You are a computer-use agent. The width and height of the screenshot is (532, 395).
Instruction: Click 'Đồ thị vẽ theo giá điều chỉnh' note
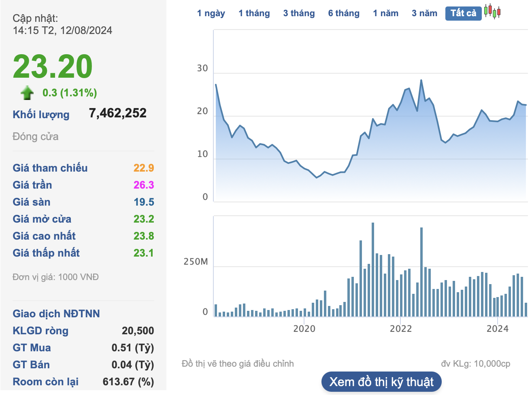[238, 364]
